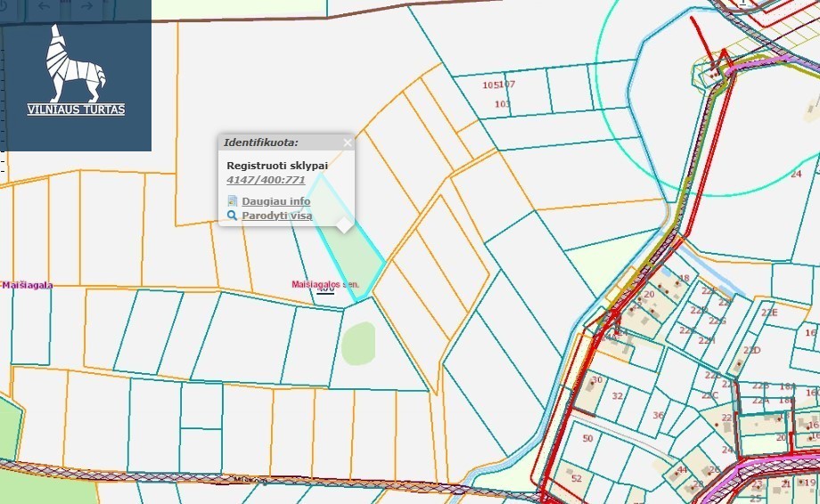This screenshot has height=504, width=820.
Task: Click the Vilniaus Turtas wolf logo
Action: pyautogui.click(x=76, y=64)
